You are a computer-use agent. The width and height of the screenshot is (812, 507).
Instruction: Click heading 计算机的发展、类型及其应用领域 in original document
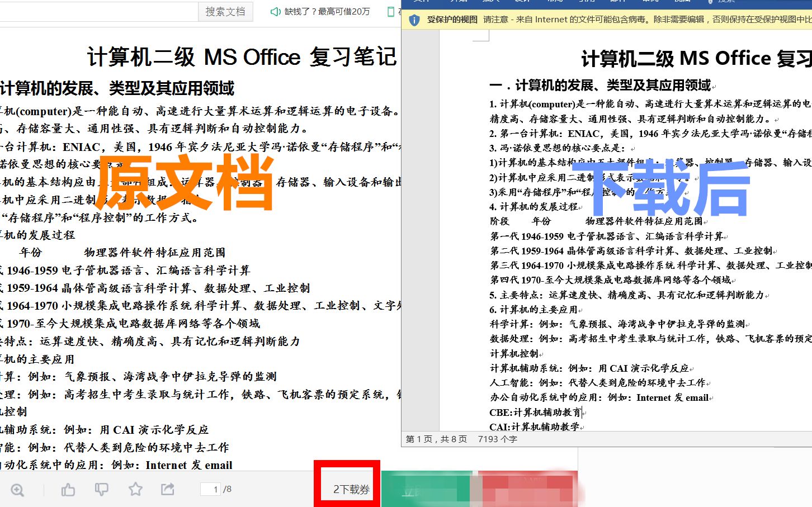117,88
